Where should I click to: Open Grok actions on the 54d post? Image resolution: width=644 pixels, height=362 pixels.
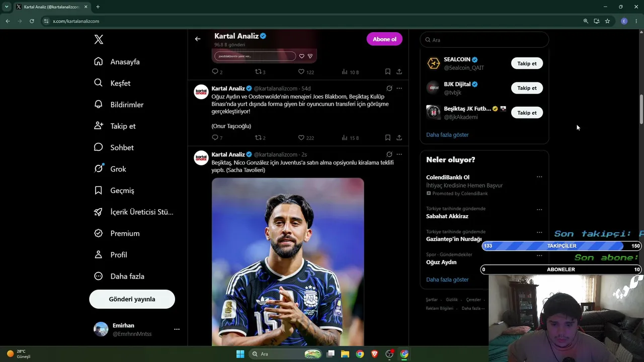[389, 88]
